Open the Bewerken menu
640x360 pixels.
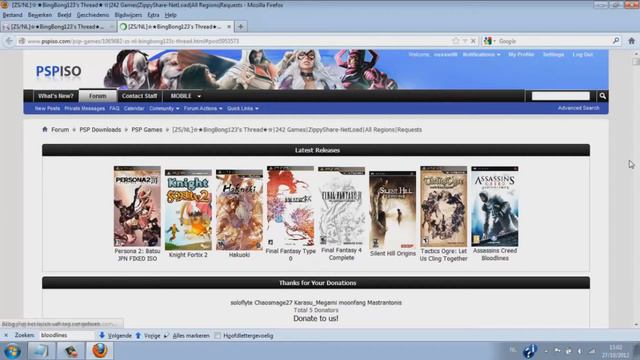tap(40, 15)
